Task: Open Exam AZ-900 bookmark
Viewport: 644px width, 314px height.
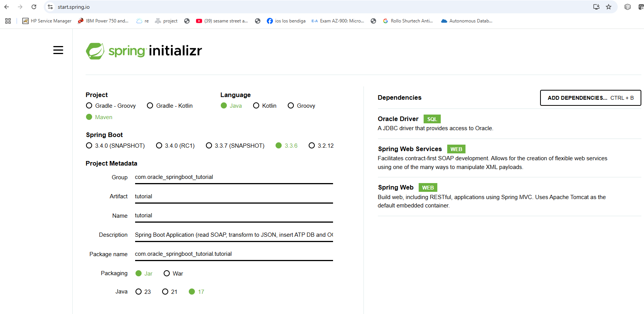Action: tap(338, 21)
